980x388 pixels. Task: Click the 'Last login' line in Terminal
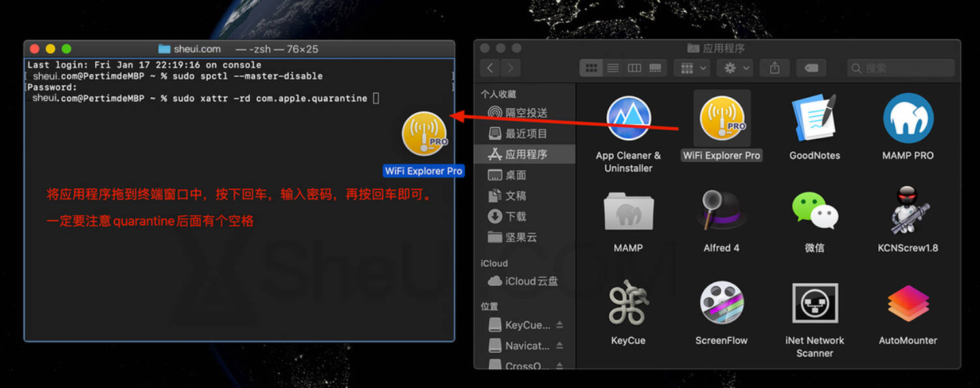(144, 65)
